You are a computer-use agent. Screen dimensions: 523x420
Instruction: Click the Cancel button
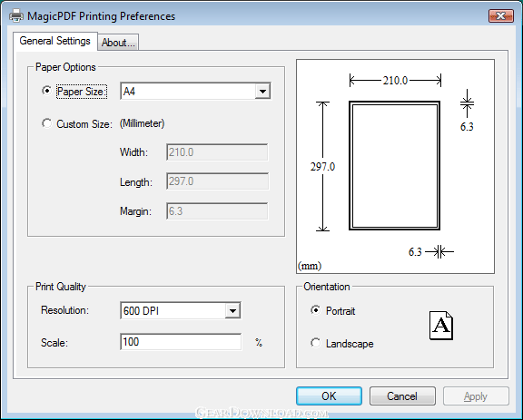coord(402,396)
